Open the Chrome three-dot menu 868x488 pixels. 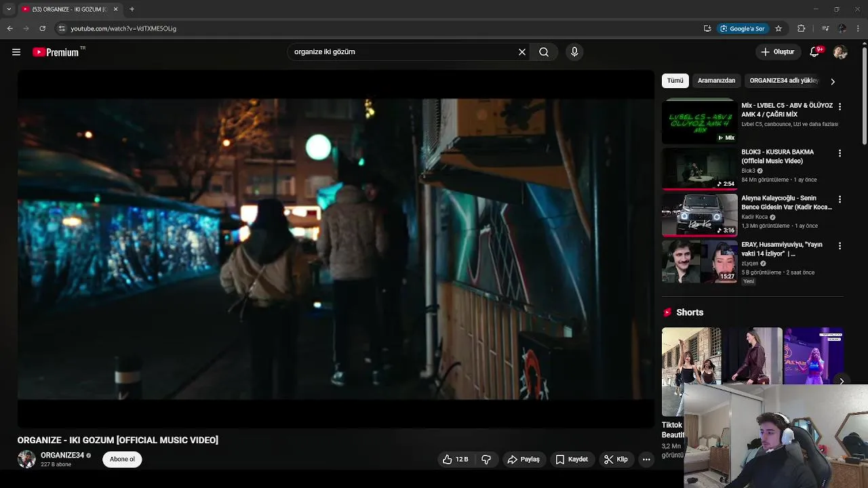point(859,28)
